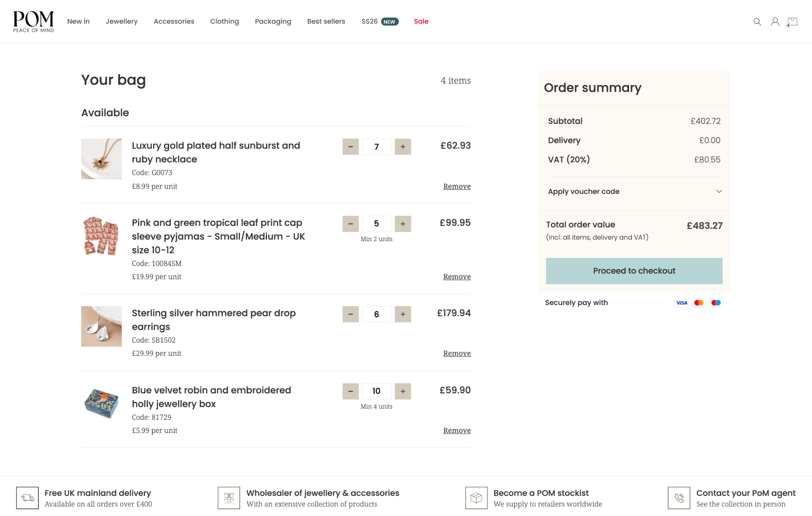This screenshot has width=812, height=516.
Task: Open the search magnifier icon
Action: [757, 22]
